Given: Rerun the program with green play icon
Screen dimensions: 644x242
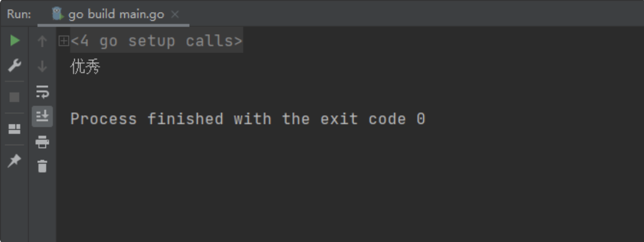Looking at the screenshot, I should point(15,40).
